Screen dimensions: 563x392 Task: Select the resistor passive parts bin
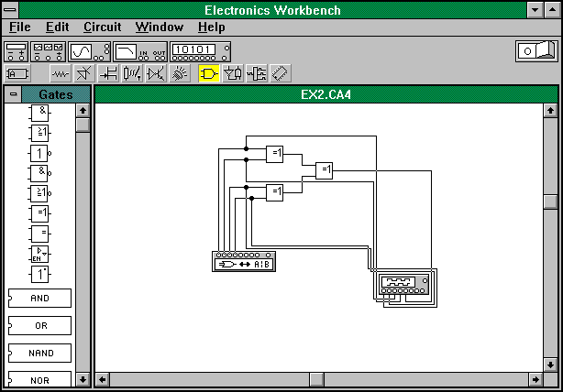pyautogui.click(x=61, y=73)
